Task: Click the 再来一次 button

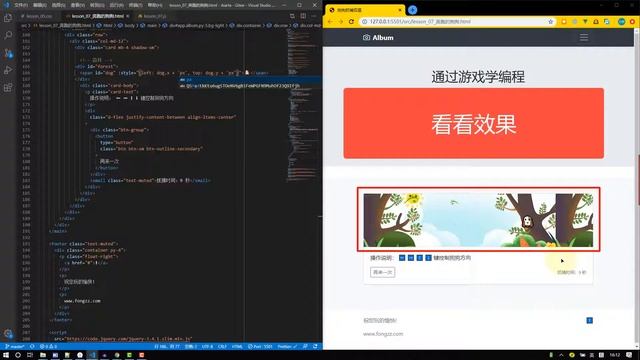Action: point(382,272)
